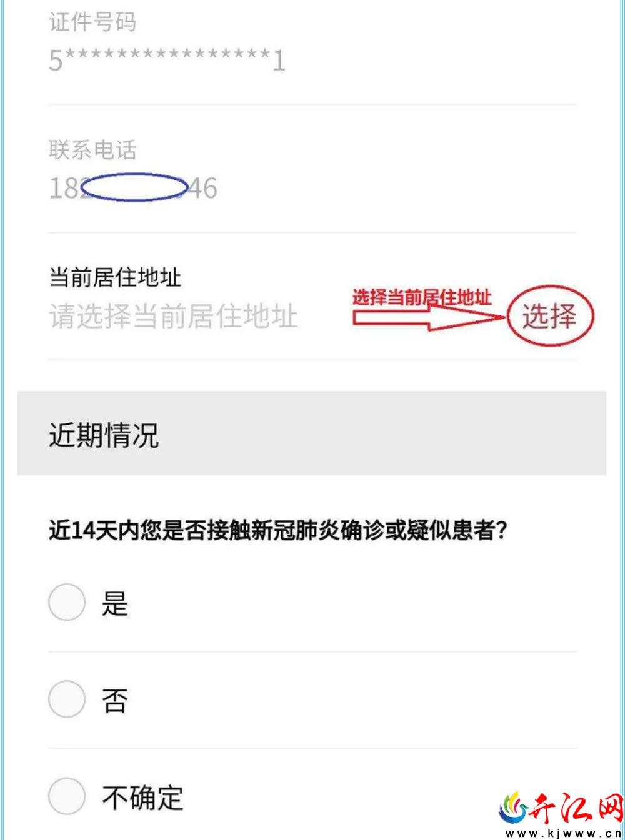The height and width of the screenshot is (840, 625).
Task: Click the masked 证件号码 value field
Action: pyautogui.click(x=167, y=60)
